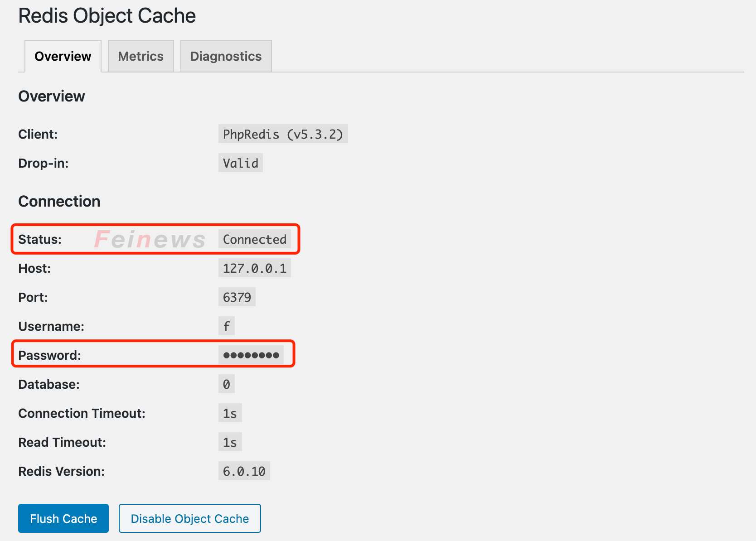
Task: Click the Host: label
Action: pyautogui.click(x=34, y=268)
